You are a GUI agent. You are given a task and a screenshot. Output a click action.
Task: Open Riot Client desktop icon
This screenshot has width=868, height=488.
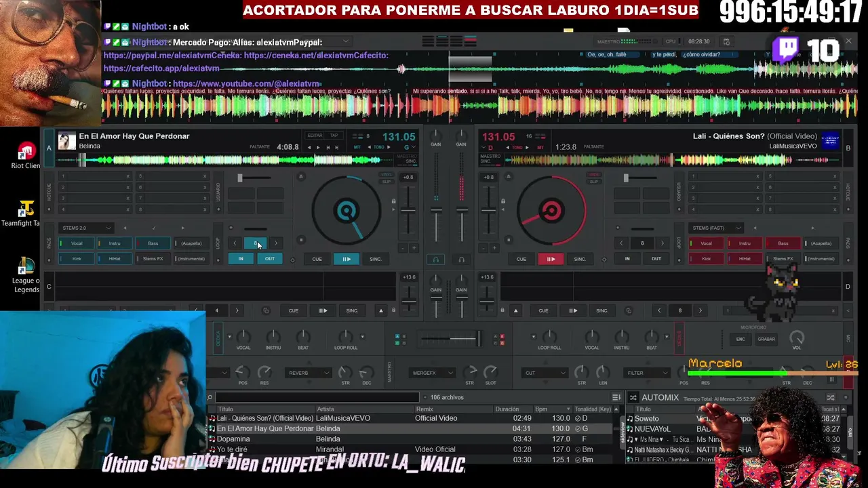click(26, 156)
